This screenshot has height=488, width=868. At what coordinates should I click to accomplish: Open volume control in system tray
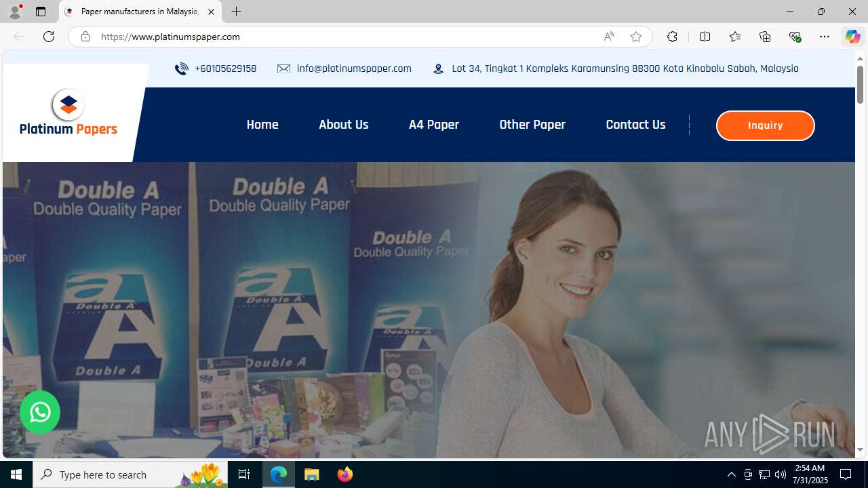point(781,474)
